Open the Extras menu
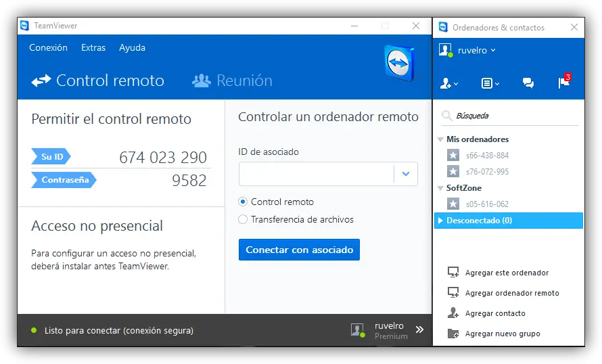This screenshot has height=364, width=602. 93,47
